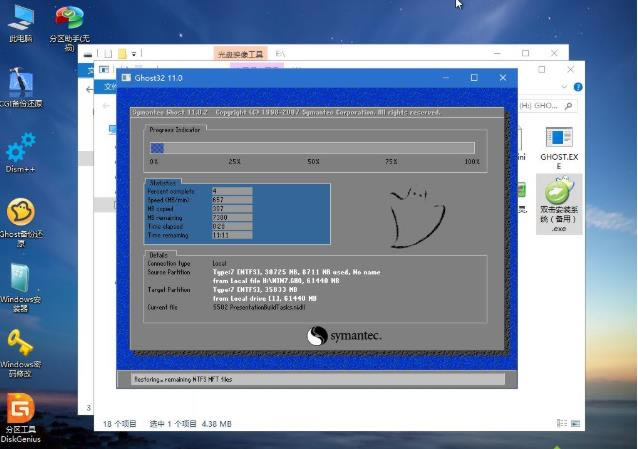
Task: Click the help question mark icon in Explorer
Action: coord(578,87)
